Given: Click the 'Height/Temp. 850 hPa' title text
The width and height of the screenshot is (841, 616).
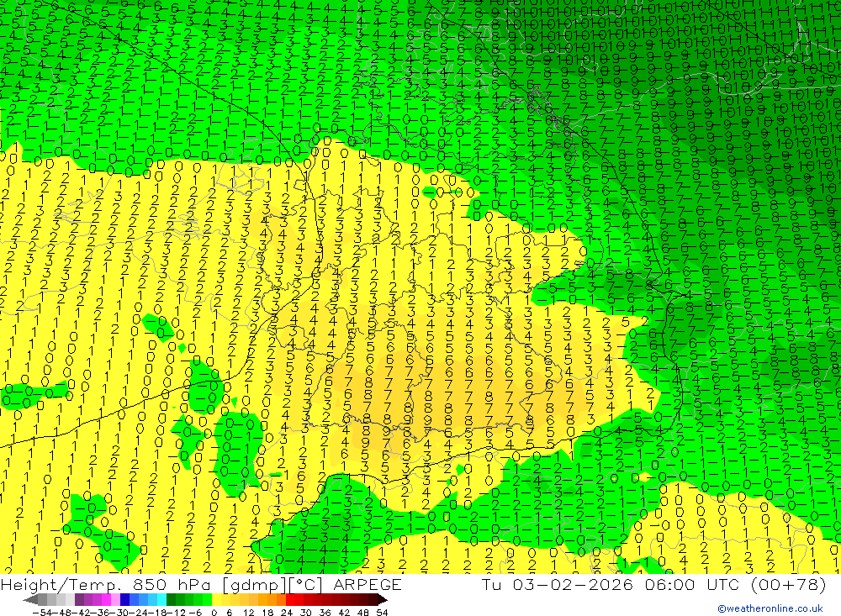Looking at the screenshot, I should click(107, 584).
